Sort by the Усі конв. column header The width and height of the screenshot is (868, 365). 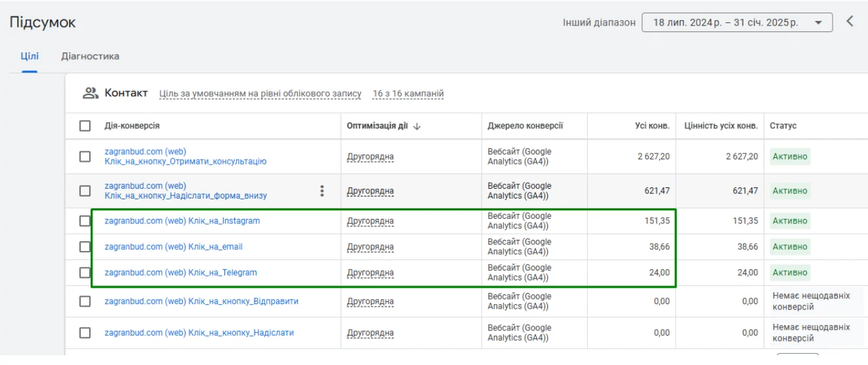[652, 126]
